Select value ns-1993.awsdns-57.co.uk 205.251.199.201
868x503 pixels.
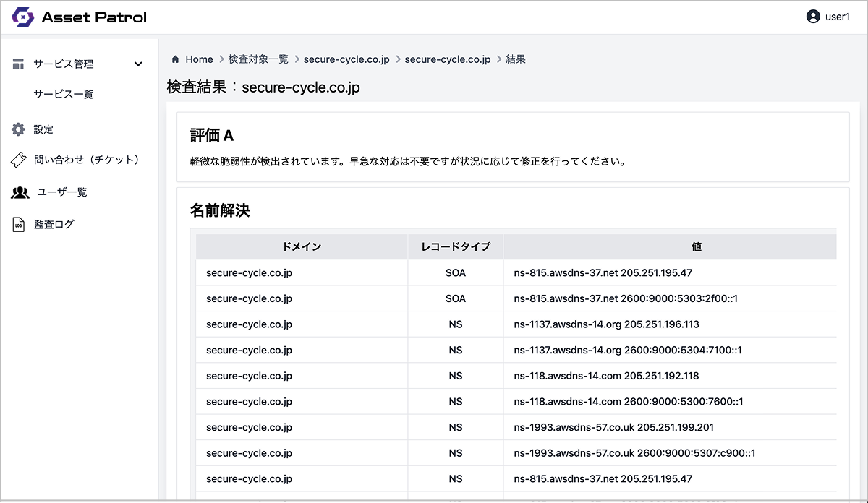tap(613, 428)
